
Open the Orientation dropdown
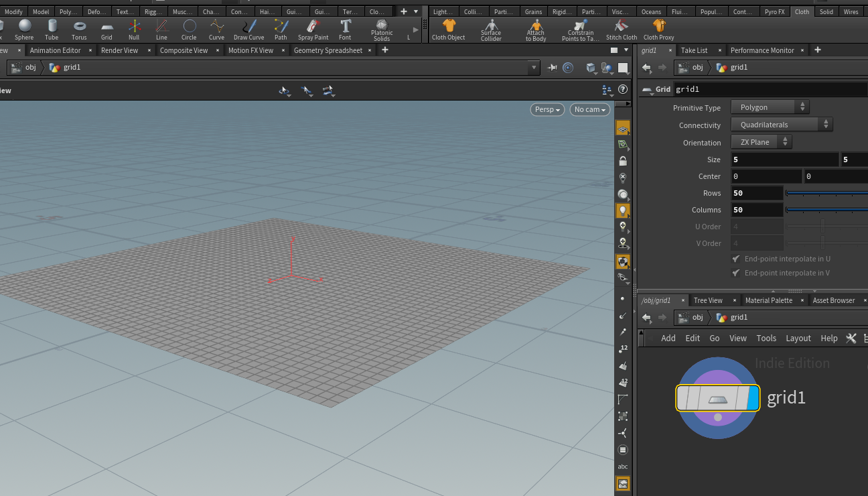coord(762,142)
